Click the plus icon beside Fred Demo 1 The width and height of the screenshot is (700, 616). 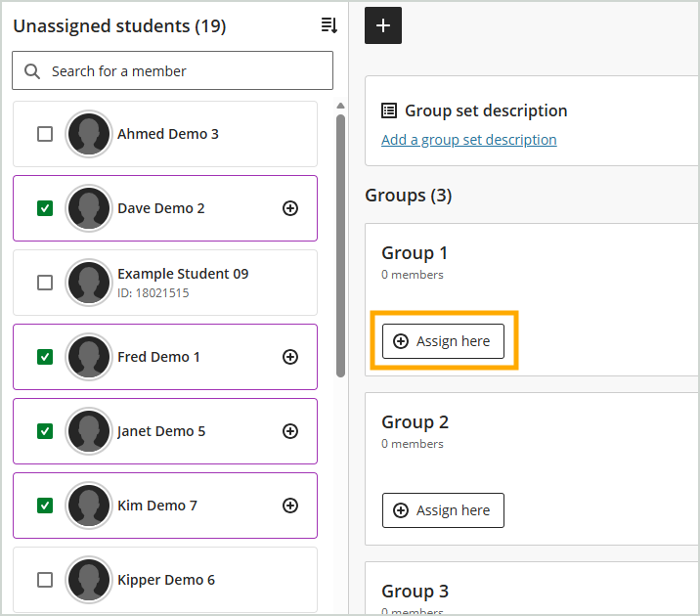(290, 357)
